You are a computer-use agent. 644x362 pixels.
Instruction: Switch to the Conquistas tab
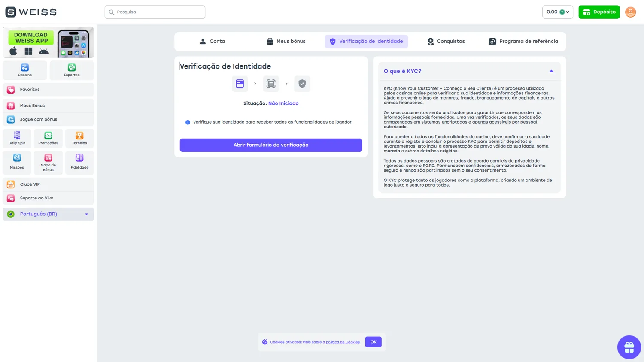click(x=446, y=42)
